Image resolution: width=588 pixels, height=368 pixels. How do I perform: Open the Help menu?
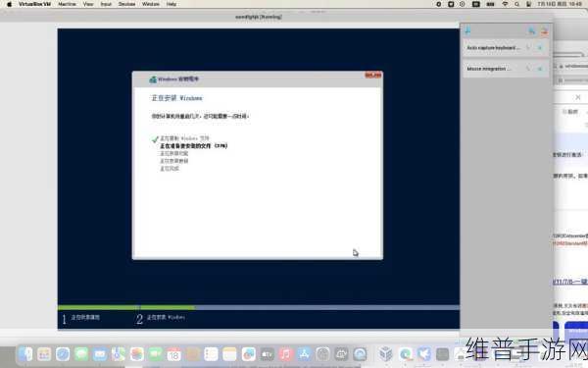[x=171, y=4]
